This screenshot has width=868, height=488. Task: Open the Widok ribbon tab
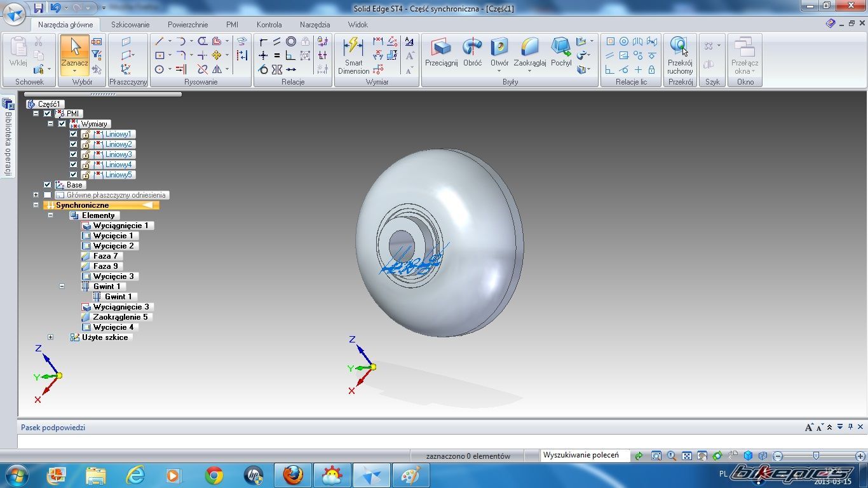[x=358, y=25]
